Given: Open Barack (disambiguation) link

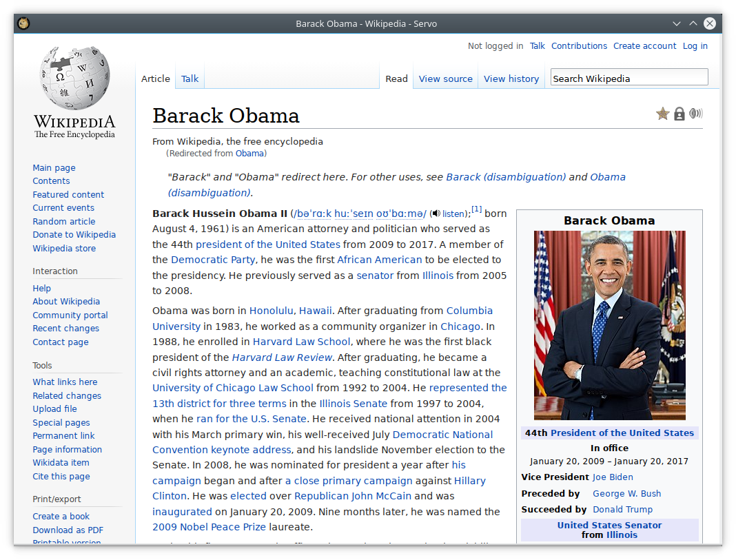Looking at the screenshot, I should click(506, 177).
